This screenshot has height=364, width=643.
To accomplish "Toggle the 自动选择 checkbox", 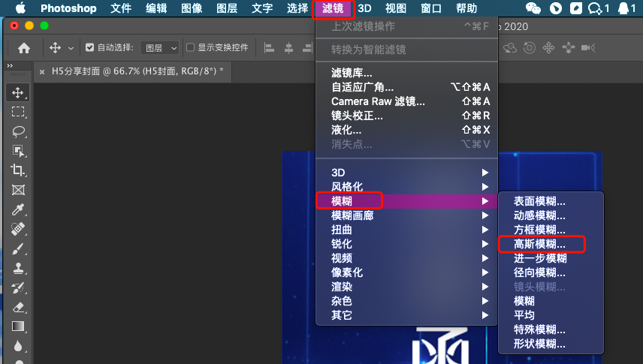I will tap(90, 47).
